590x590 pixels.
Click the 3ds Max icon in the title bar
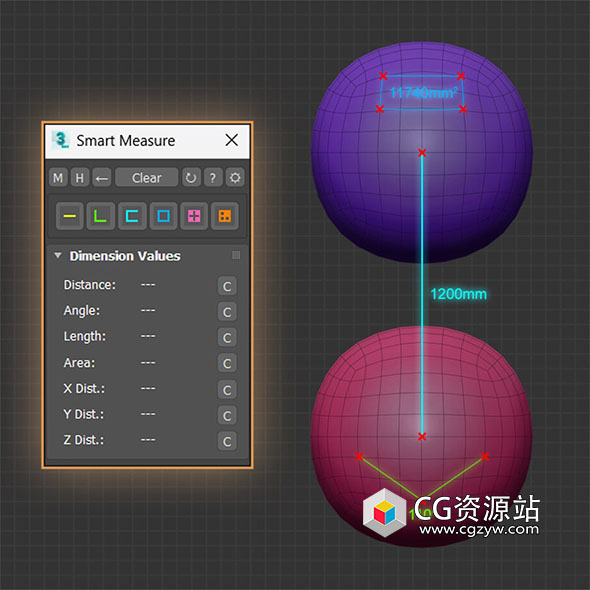coord(61,140)
